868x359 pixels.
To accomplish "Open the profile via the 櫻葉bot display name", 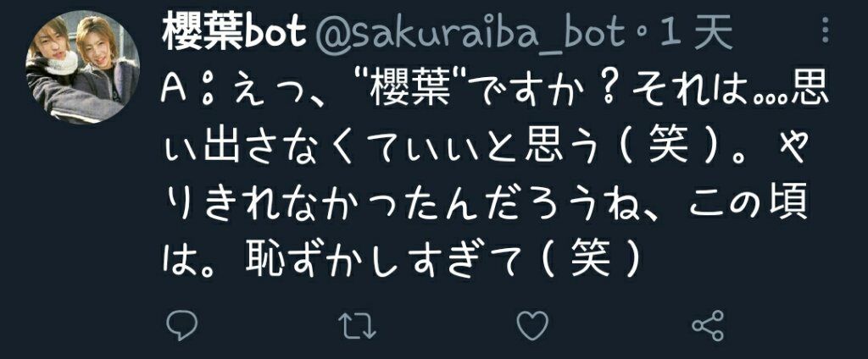I will click(234, 33).
